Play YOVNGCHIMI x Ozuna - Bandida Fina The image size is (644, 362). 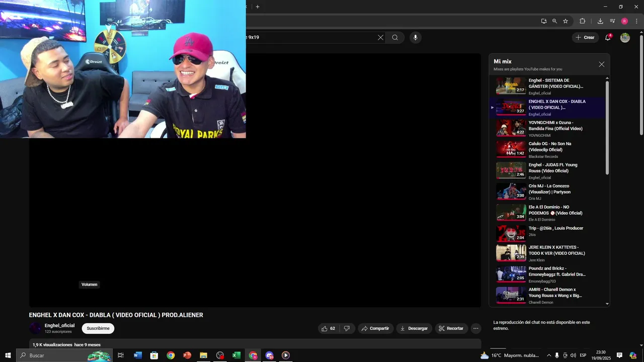(x=547, y=128)
